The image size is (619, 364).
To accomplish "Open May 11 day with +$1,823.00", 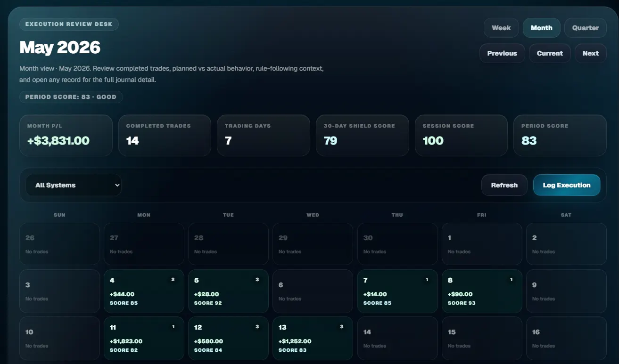I will 144,338.
